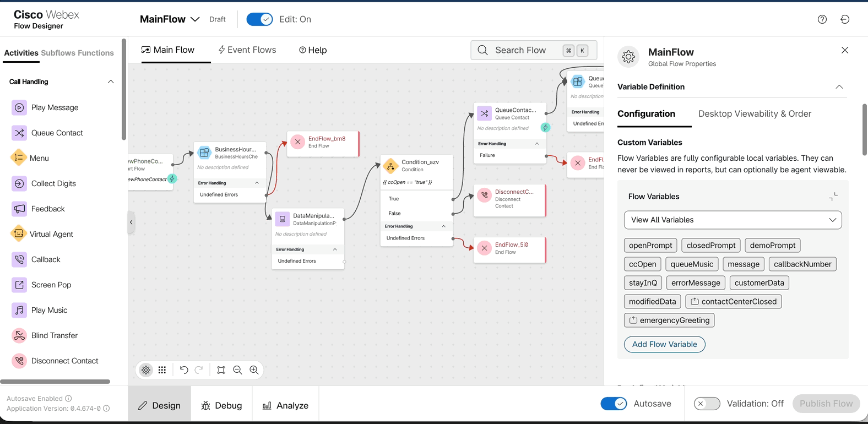Switch to the Event Flows tab
Screen dimensions: 868x424
pyautogui.click(x=247, y=50)
